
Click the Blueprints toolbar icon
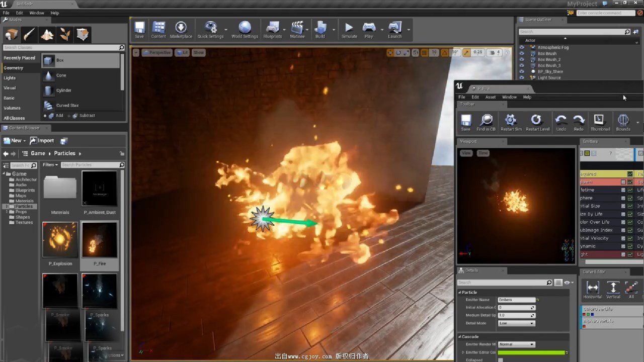click(x=272, y=30)
